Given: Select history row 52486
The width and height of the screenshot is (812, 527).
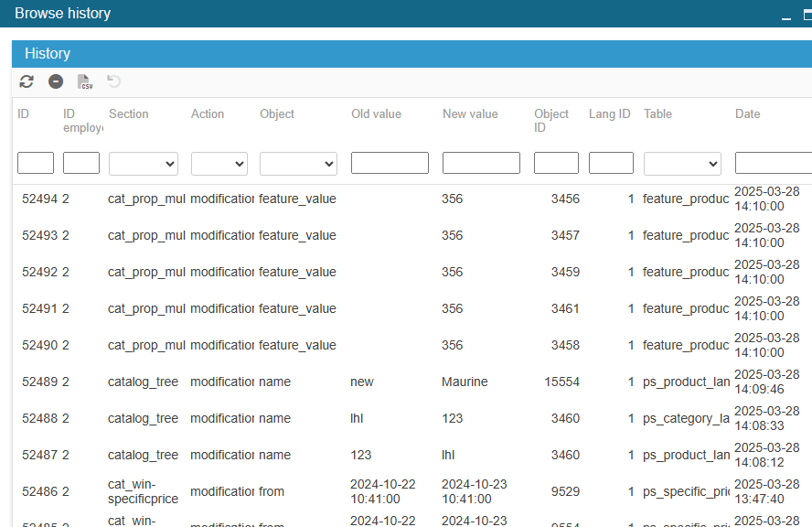Looking at the screenshot, I should pos(411,491).
